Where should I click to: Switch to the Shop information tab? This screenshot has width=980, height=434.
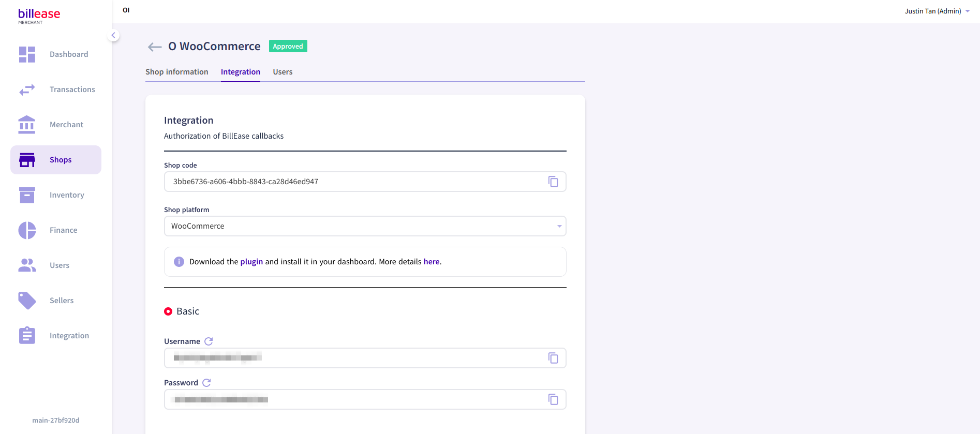click(177, 72)
